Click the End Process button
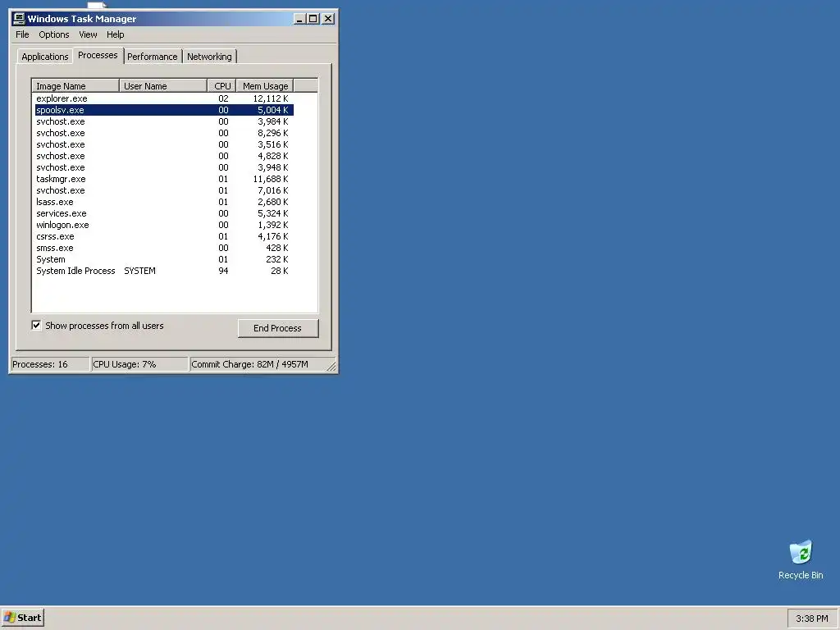 tap(277, 328)
